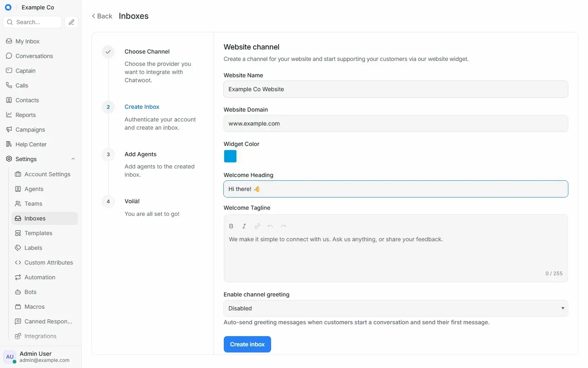Click the Campaigns megaphone icon
This screenshot has width=588, height=368.
point(9,130)
